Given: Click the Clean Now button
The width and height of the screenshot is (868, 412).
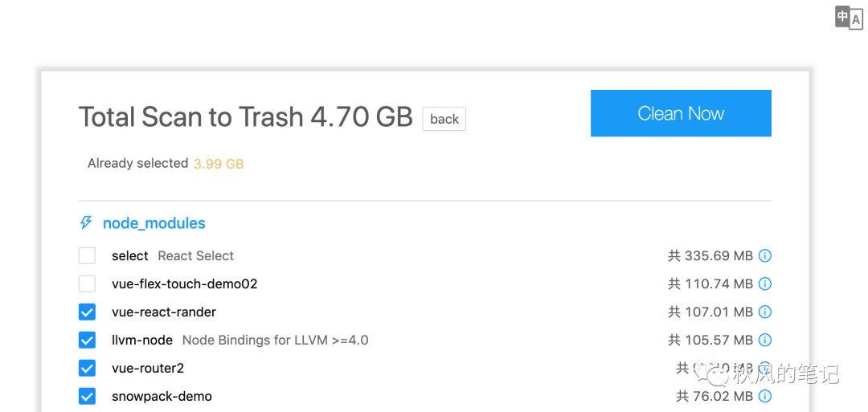Looking at the screenshot, I should tap(681, 113).
